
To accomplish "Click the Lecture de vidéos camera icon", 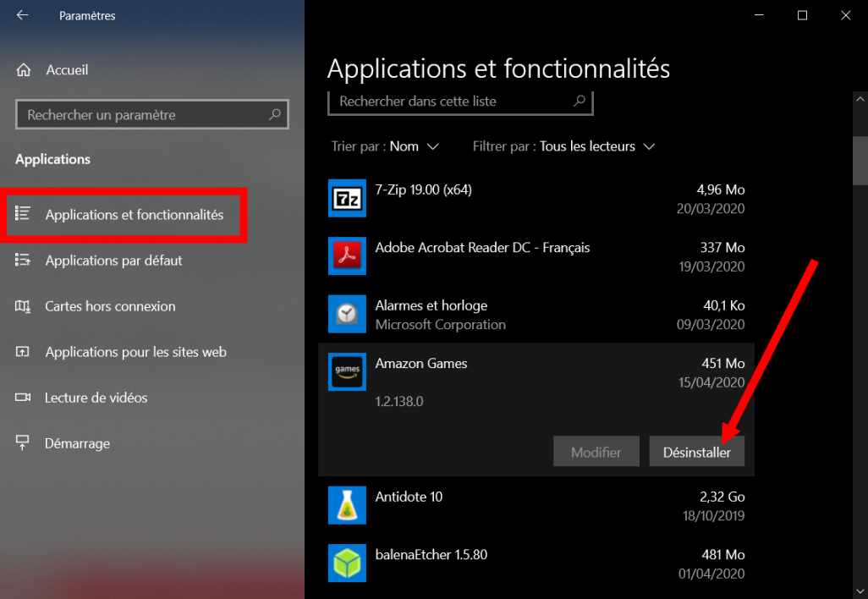I will (23, 398).
